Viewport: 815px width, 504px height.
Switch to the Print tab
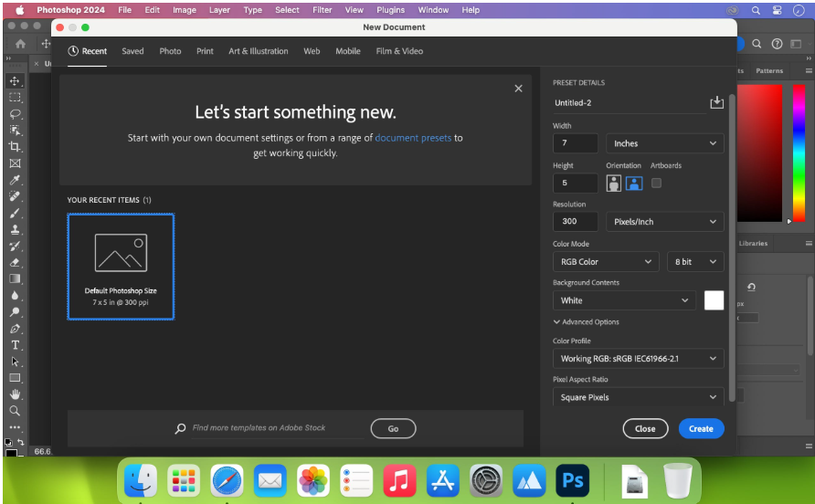click(205, 51)
